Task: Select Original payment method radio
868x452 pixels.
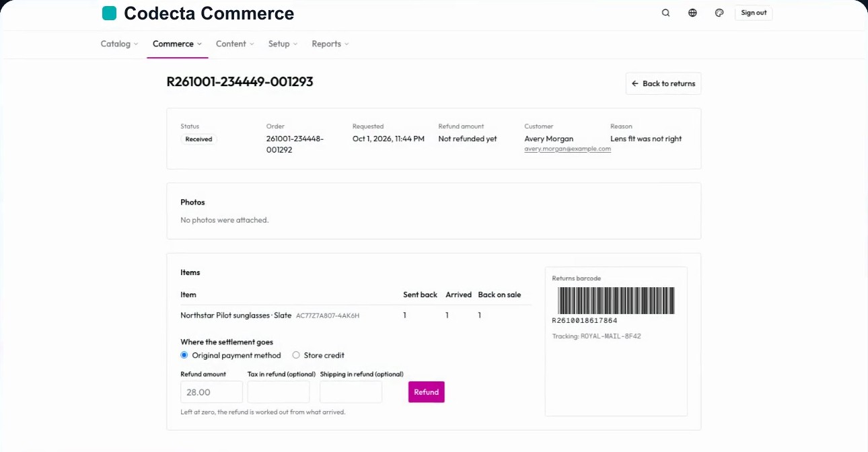Action: click(x=184, y=355)
